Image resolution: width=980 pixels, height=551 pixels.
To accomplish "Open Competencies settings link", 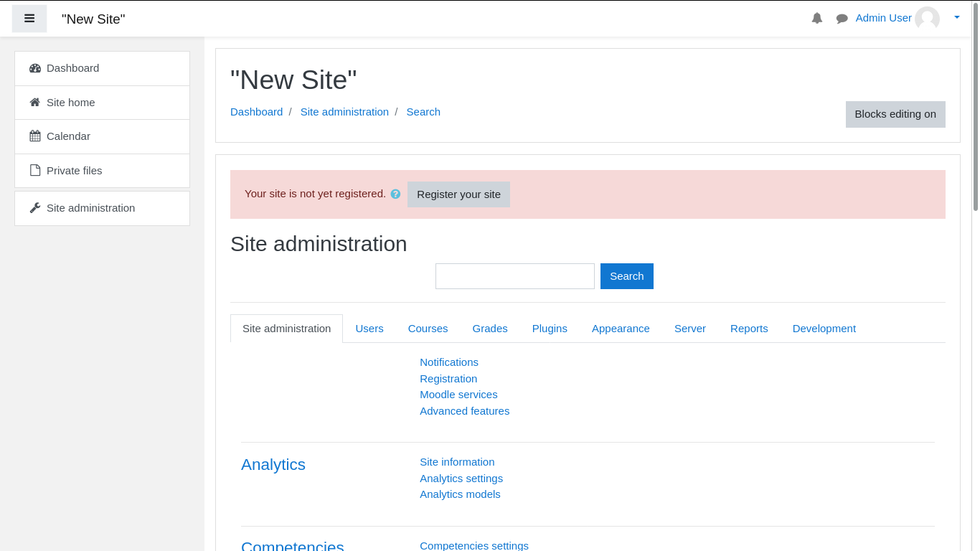I will coord(474,545).
